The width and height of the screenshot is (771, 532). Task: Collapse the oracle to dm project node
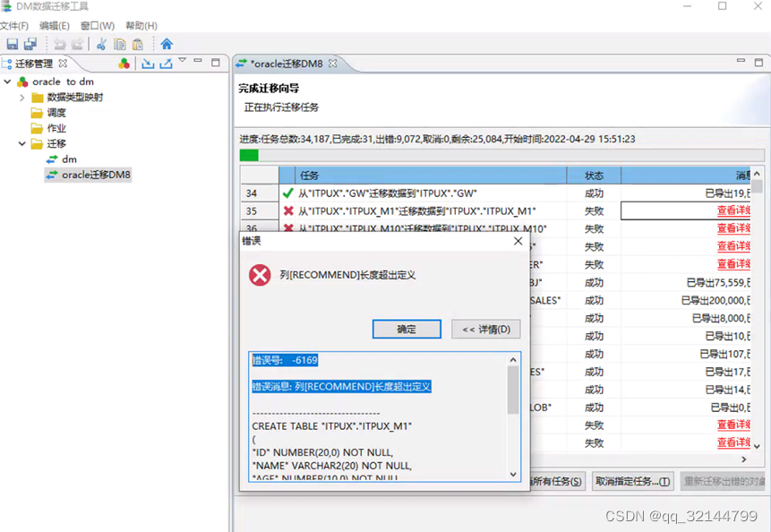(x=7, y=82)
